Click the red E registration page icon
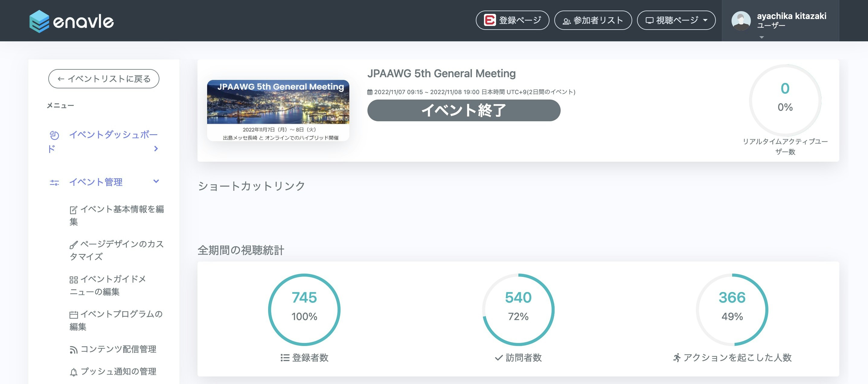 (x=490, y=20)
